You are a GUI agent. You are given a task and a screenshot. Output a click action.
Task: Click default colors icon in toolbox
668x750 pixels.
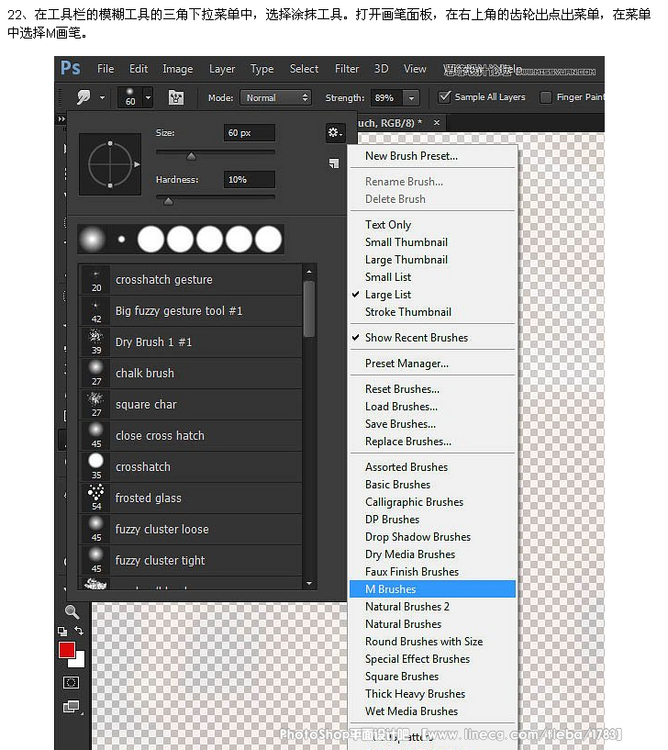tap(62, 631)
